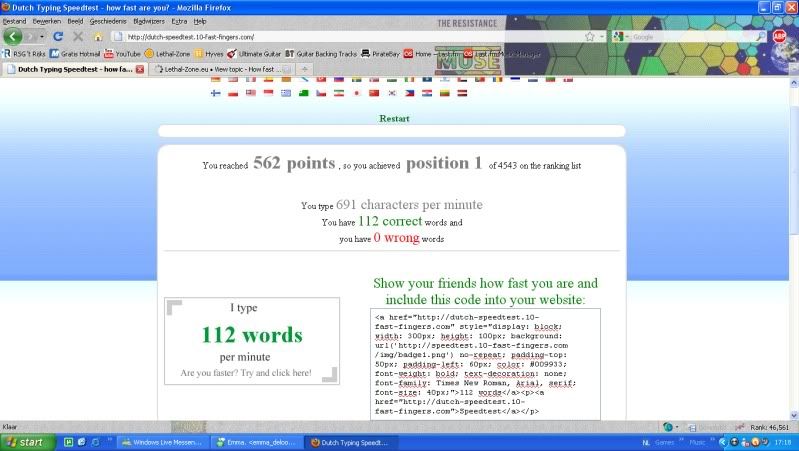Open the Help menu
Viewport: 799px width, 451px height.
(x=200, y=21)
